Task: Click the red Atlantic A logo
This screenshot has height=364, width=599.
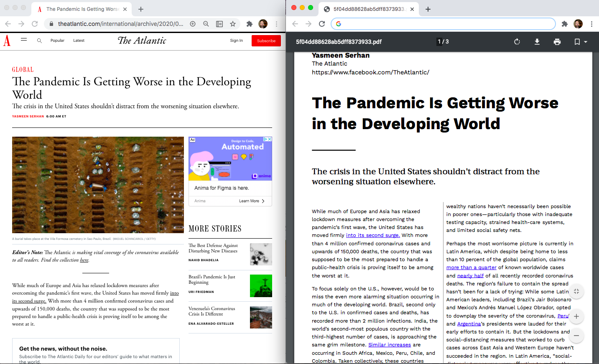Action: [x=7, y=41]
